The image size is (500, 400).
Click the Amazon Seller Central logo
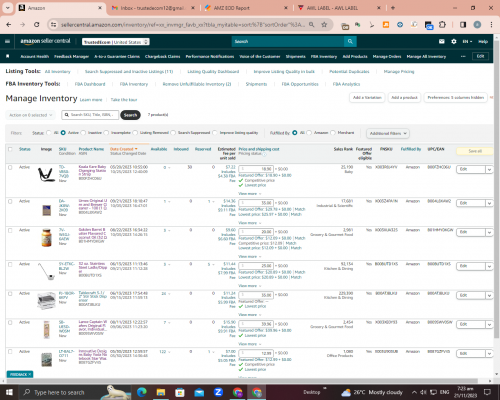[x=45, y=41]
